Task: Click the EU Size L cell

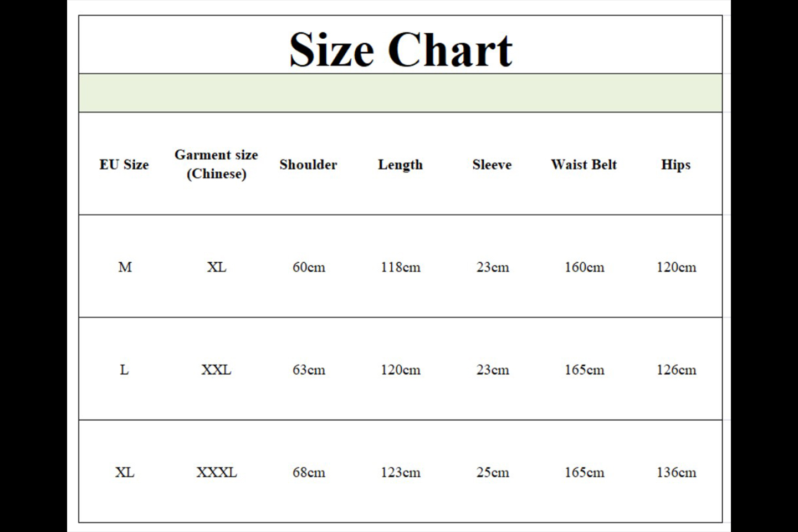Action: click(124, 370)
